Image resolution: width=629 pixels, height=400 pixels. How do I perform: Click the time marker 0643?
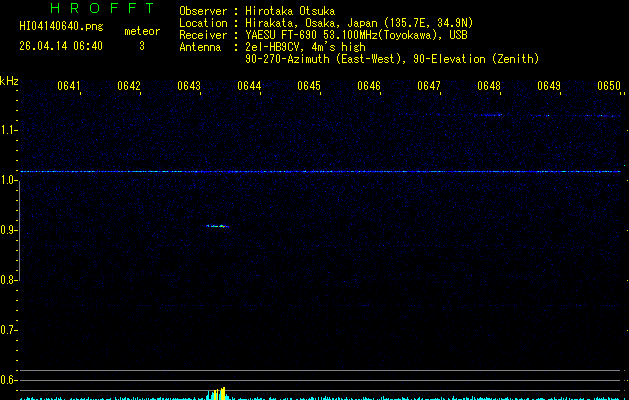(x=189, y=86)
